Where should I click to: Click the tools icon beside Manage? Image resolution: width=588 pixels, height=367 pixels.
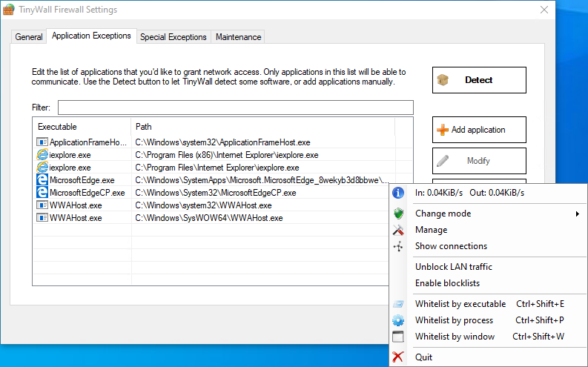pyautogui.click(x=398, y=230)
